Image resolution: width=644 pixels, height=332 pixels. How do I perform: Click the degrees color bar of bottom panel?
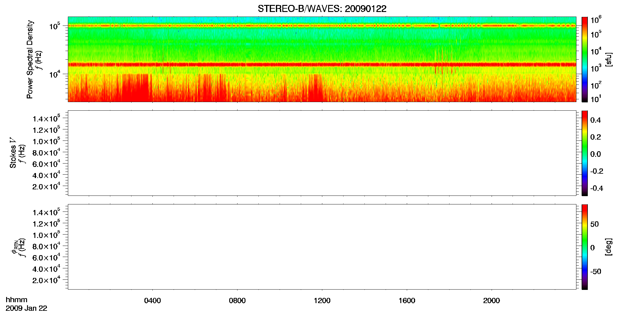click(x=585, y=247)
